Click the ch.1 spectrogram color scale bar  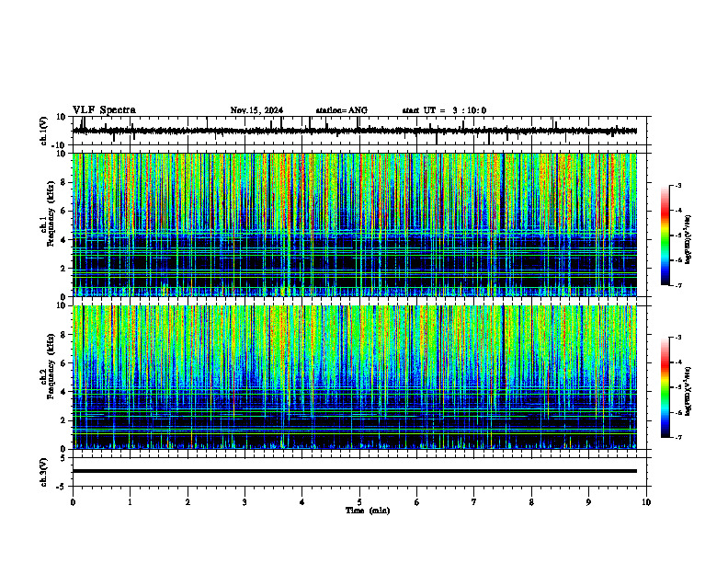[665, 236]
